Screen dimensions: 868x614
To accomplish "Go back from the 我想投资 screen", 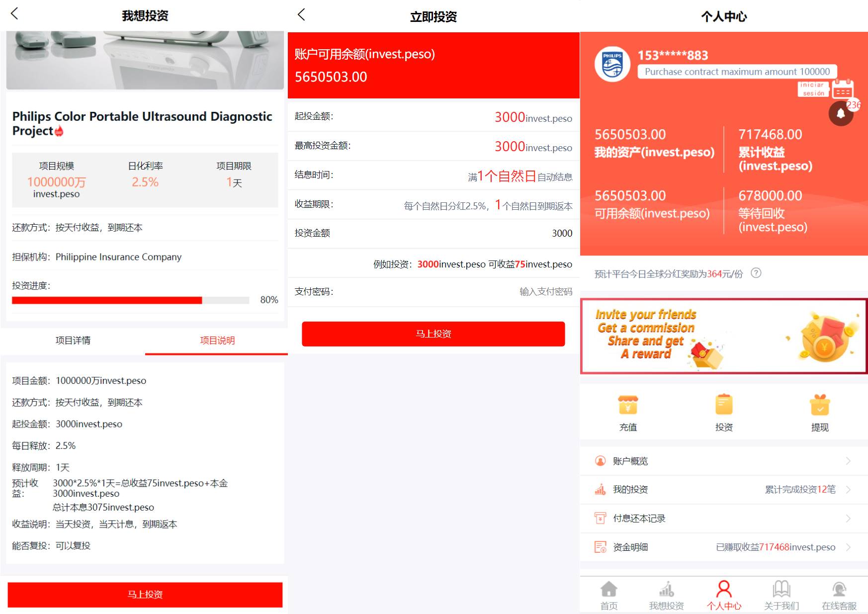I will (x=14, y=14).
